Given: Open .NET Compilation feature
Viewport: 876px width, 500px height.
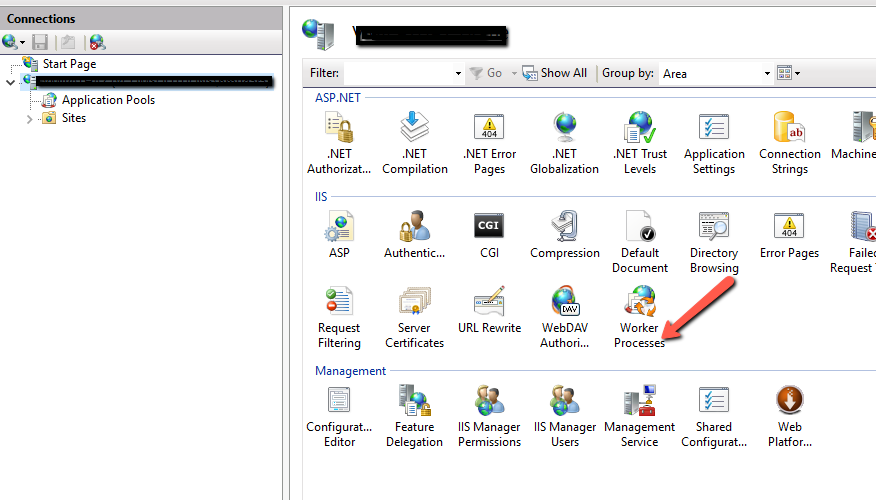Looking at the screenshot, I should tap(415, 143).
